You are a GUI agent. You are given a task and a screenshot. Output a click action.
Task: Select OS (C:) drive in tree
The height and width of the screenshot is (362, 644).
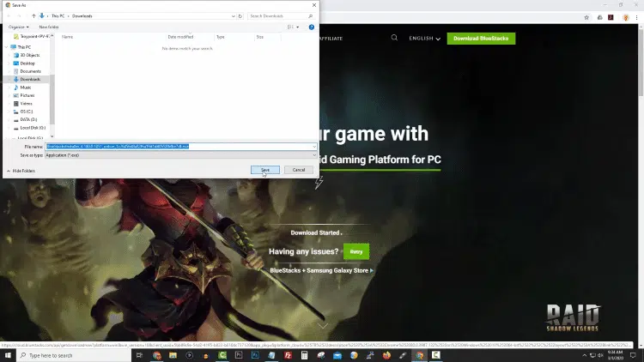(x=27, y=112)
